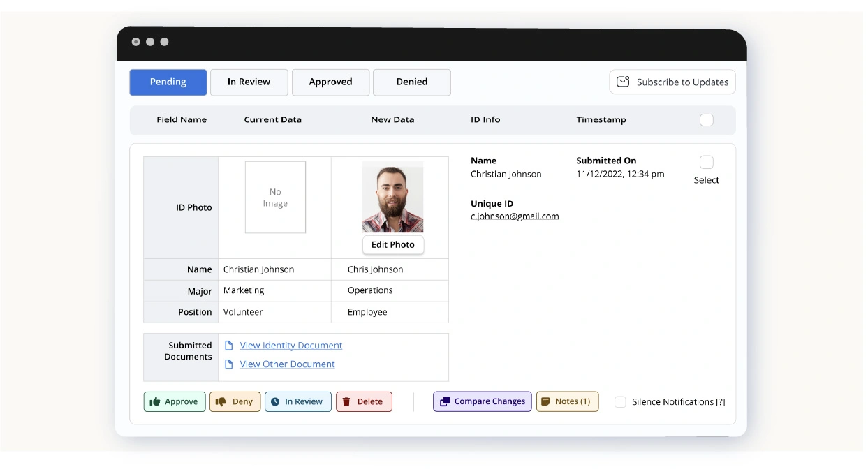The image size is (868, 474).
Task: Click the Edit Photo button
Action: pyautogui.click(x=393, y=245)
